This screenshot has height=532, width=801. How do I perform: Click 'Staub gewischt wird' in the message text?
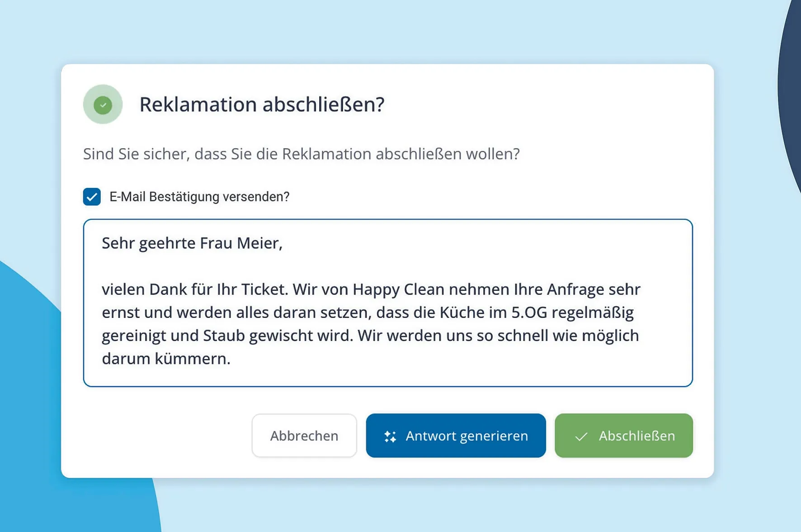point(277,336)
